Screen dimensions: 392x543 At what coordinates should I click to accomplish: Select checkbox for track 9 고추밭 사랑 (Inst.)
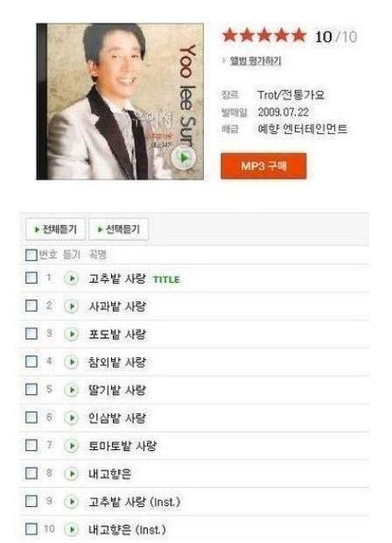click(x=31, y=501)
